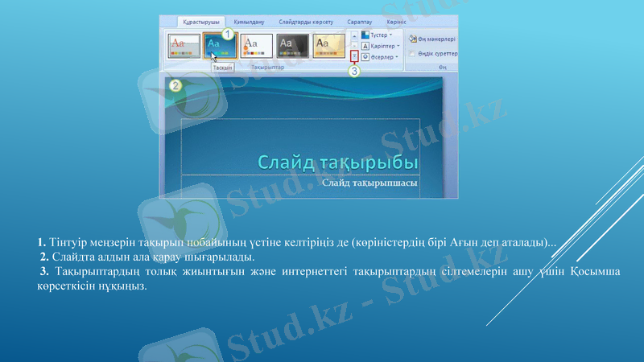Apply the white theme with orange dot

pyautogui.click(x=256, y=46)
